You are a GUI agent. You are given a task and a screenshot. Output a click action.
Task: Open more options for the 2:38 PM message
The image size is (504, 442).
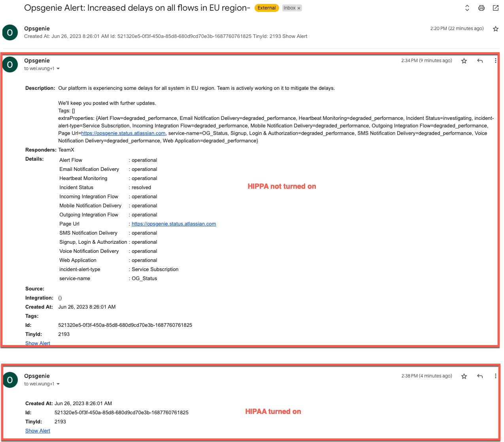click(495, 376)
